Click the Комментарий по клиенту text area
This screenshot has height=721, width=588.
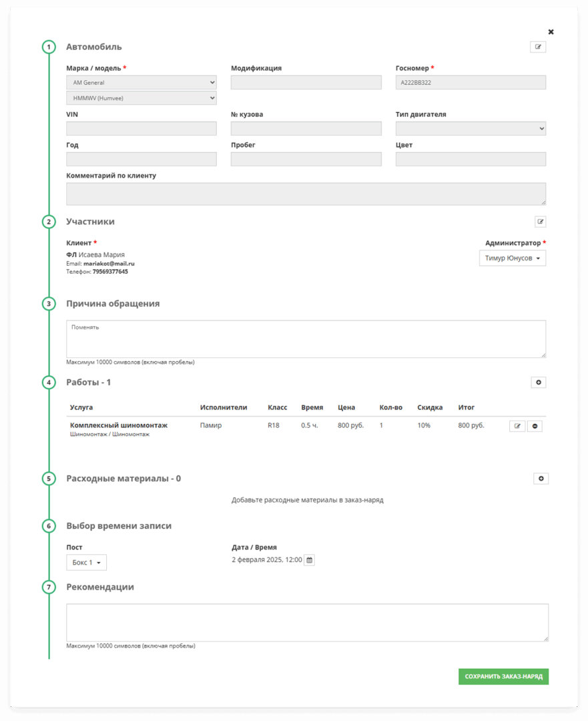click(306, 194)
